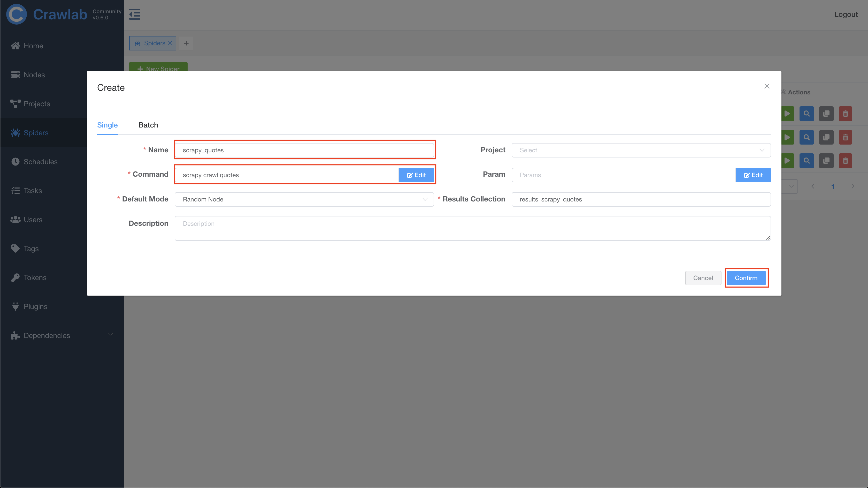Click the first row's blue view icon
This screenshot has width=868, height=488.
click(807, 114)
